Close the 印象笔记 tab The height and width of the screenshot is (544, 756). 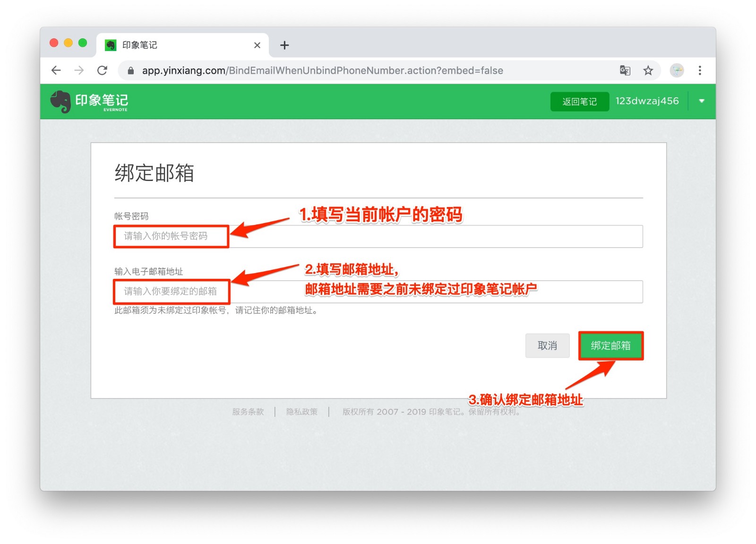pyautogui.click(x=257, y=45)
